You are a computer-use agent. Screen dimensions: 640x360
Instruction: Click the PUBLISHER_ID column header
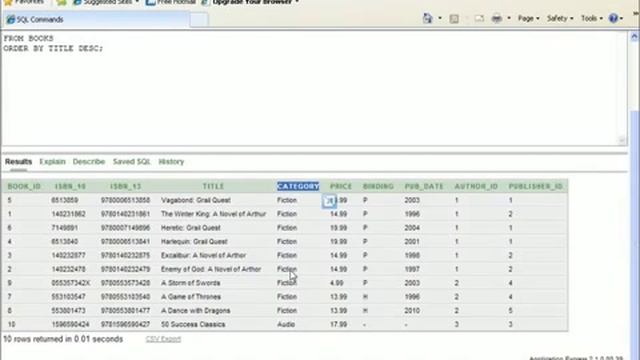[536, 187]
